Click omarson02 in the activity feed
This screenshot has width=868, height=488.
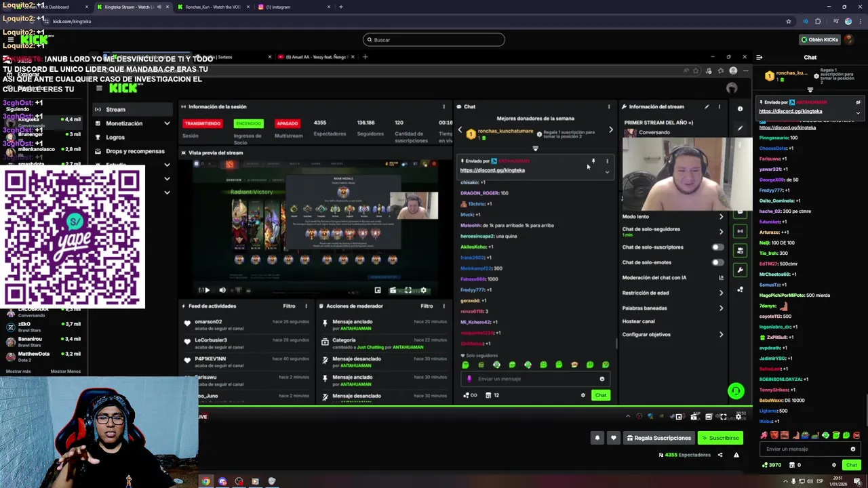coord(208,322)
